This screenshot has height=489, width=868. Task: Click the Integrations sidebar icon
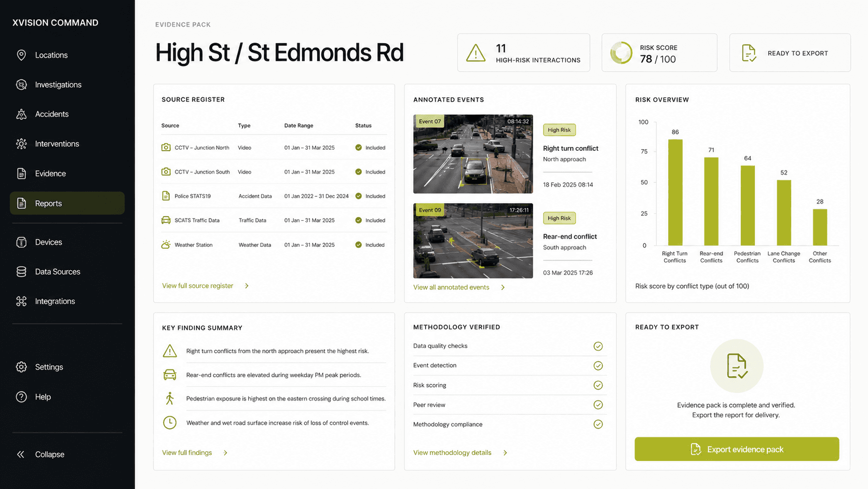21,301
